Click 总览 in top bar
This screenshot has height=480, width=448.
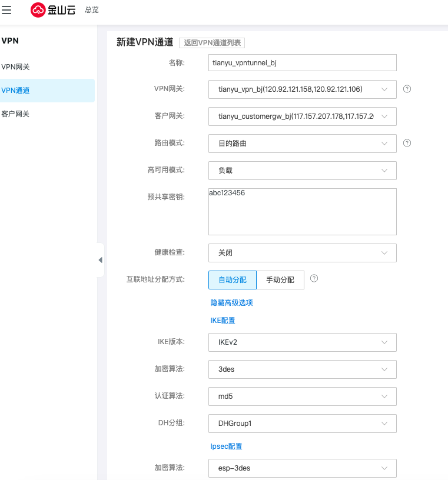(x=92, y=10)
